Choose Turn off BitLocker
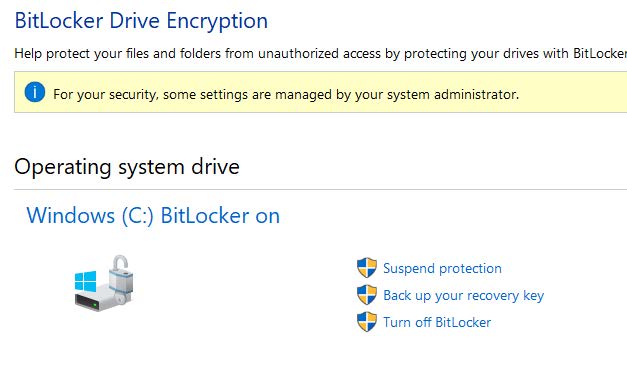This screenshot has height=384, width=627. [437, 322]
